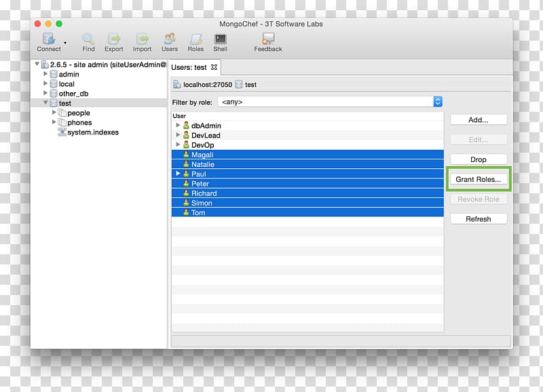Viewport: 543px width, 392px height.
Task: Expand the DevLead user row
Action: (178, 135)
